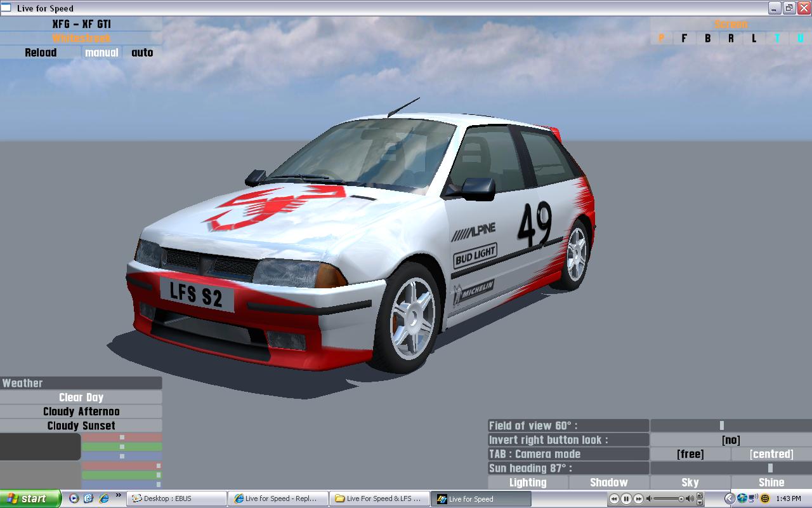
Task: Select the F view button
Action: tap(684, 38)
